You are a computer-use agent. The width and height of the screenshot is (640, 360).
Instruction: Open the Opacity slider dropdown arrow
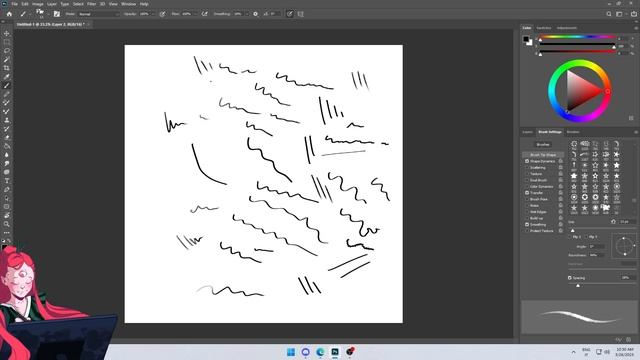(x=153, y=14)
